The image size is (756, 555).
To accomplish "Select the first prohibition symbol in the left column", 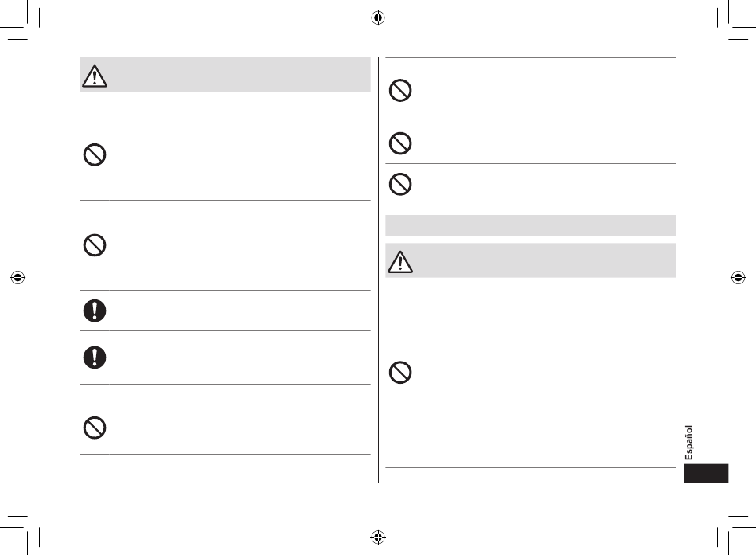I will [x=95, y=155].
